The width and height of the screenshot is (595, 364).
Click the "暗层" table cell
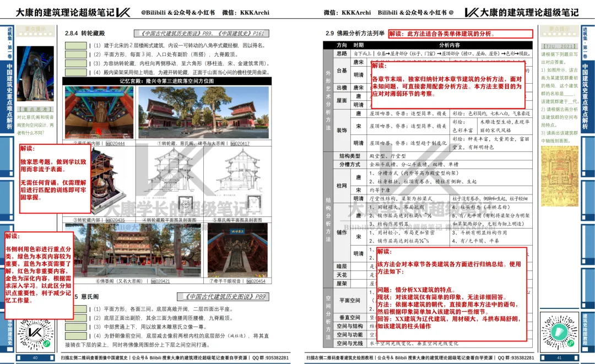[342, 266]
